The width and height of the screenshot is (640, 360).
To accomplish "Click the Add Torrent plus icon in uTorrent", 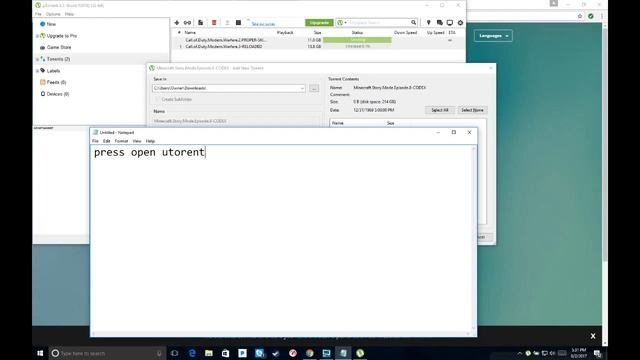I will coord(177,23).
